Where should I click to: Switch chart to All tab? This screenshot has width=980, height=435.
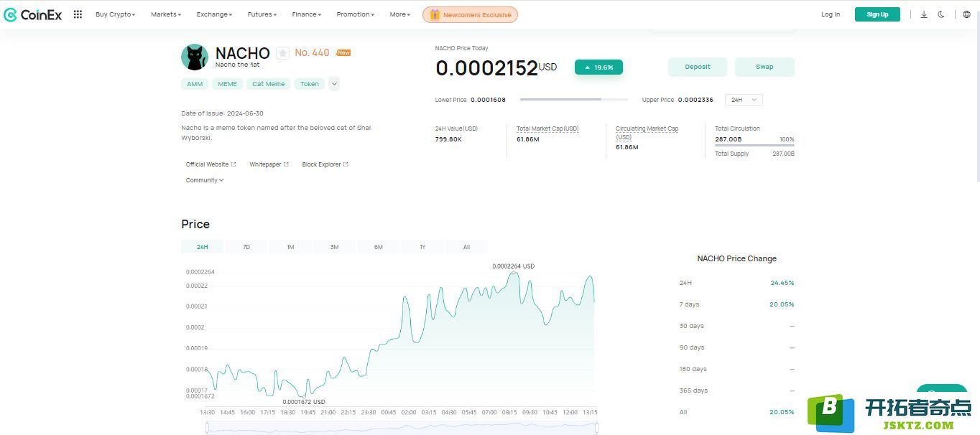coord(466,247)
